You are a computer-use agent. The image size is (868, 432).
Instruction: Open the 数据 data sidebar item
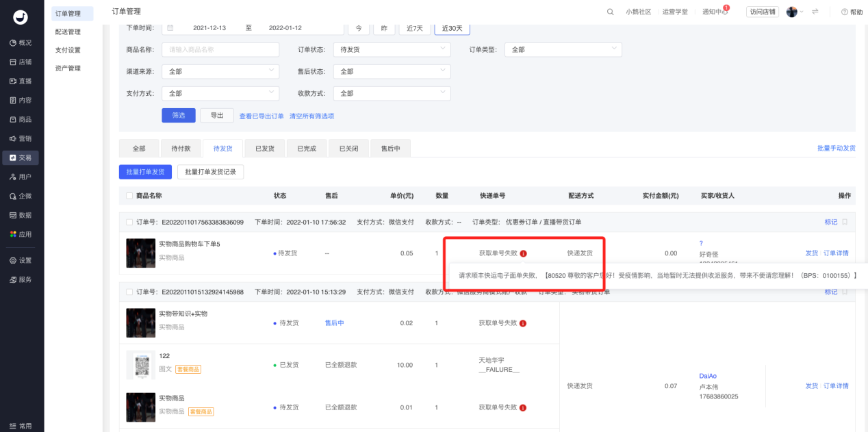click(21, 215)
